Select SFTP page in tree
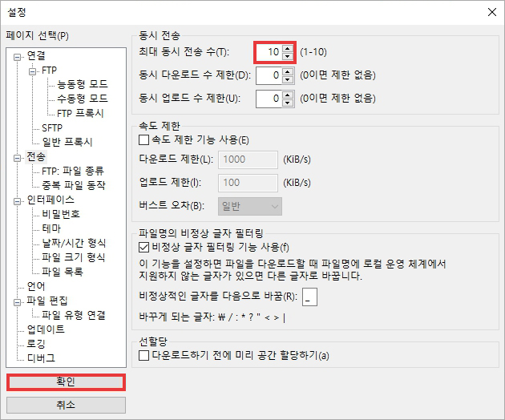The image size is (505, 420). pos(52,128)
